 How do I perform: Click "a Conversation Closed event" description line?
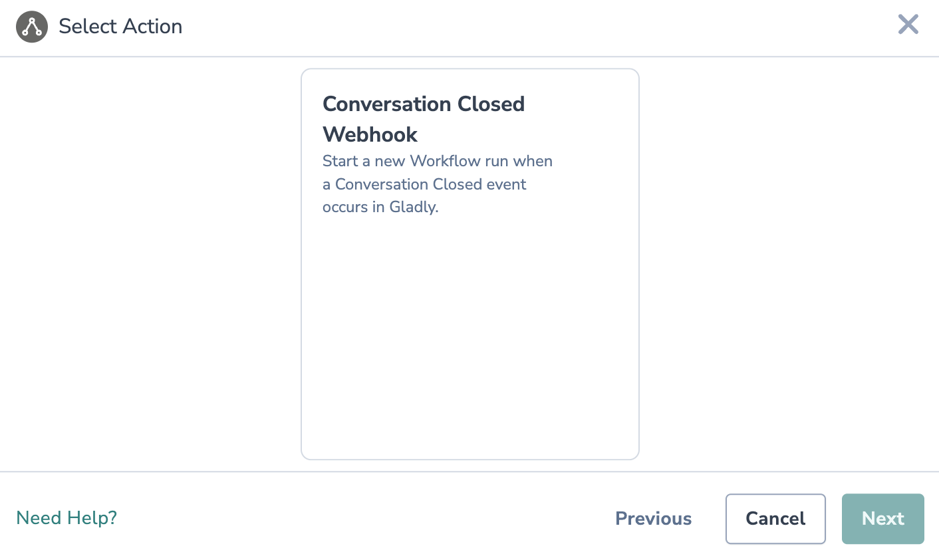tap(424, 184)
